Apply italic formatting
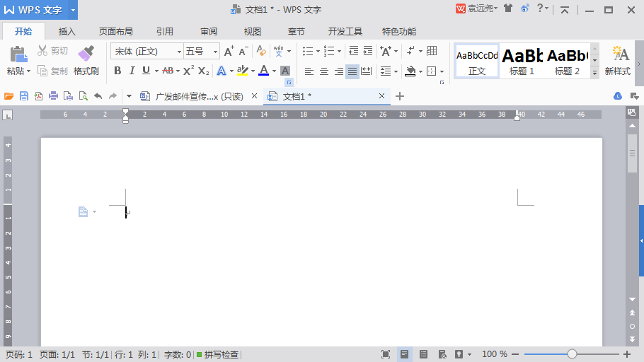This screenshot has width=644, height=362. (x=132, y=71)
